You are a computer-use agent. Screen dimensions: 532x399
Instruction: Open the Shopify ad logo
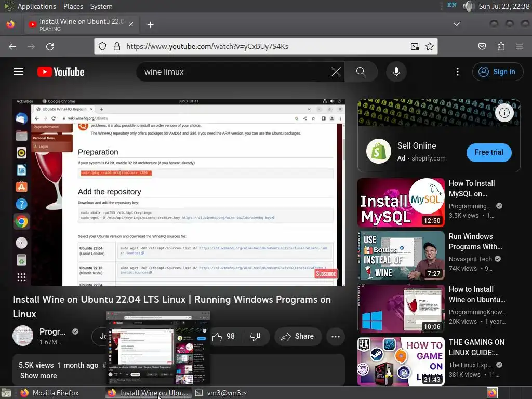coord(379,151)
